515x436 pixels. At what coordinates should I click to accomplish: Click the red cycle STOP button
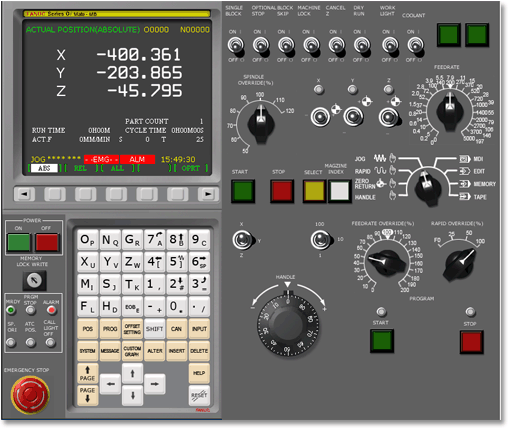pyautogui.click(x=282, y=191)
